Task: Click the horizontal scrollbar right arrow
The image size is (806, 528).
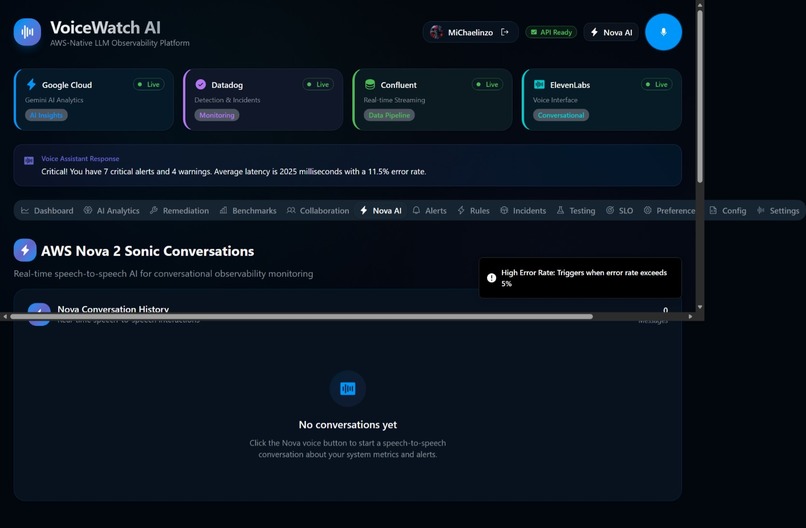Action: (690, 317)
